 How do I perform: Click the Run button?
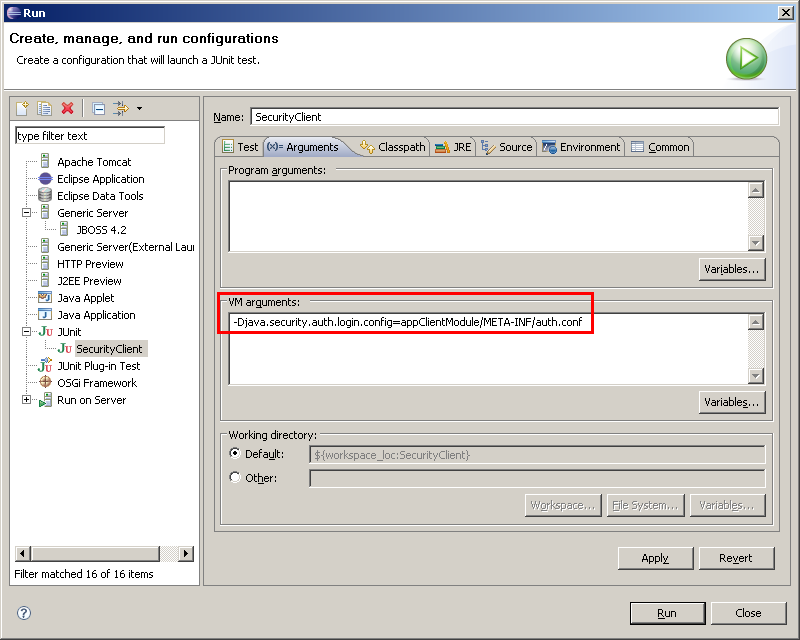coord(667,613)
